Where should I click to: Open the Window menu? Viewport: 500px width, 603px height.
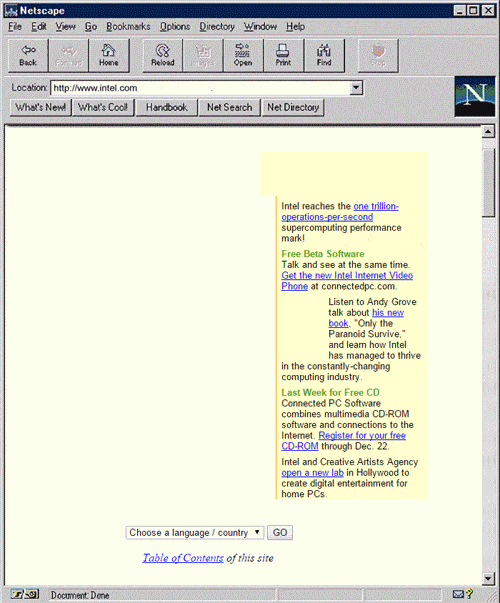tap(260, 27)
